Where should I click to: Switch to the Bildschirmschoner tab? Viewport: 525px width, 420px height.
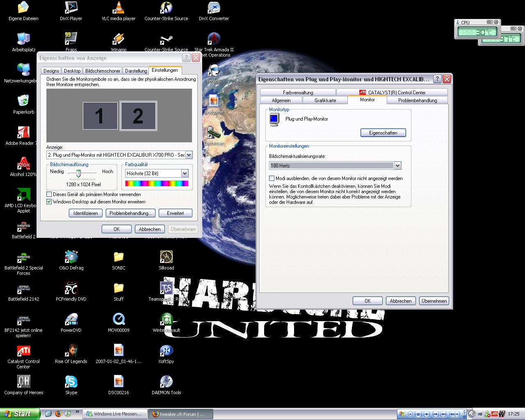click(x=103, y=71)
